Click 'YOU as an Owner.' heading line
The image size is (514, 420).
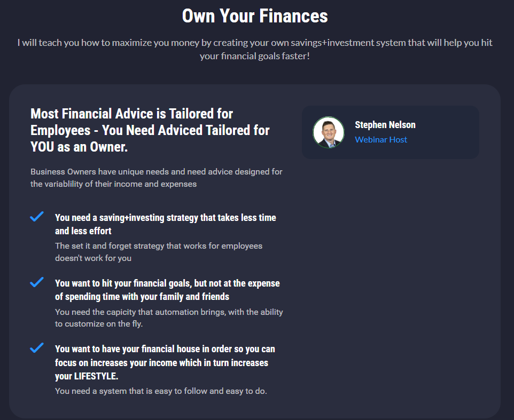click(79, 147)
